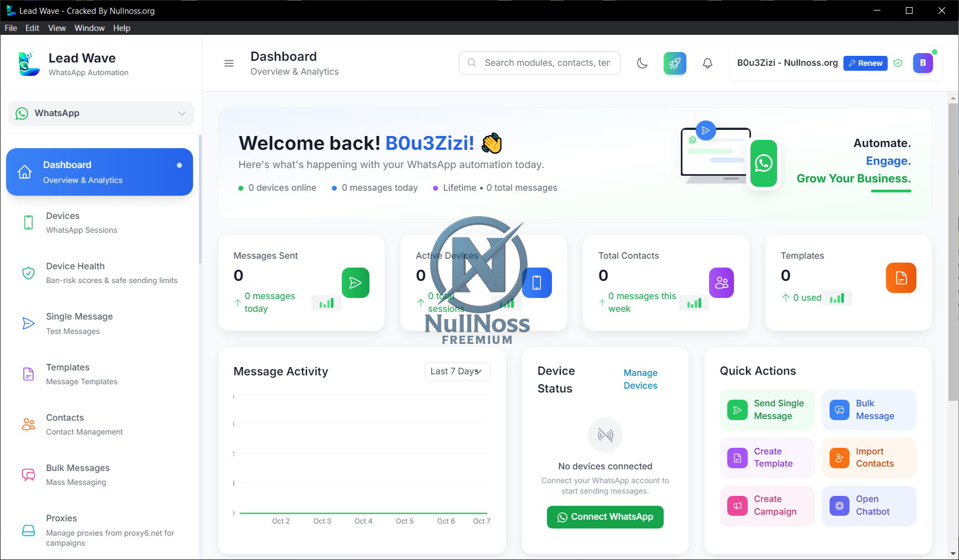
Task: Open the File menu
Action: point(11,28)
